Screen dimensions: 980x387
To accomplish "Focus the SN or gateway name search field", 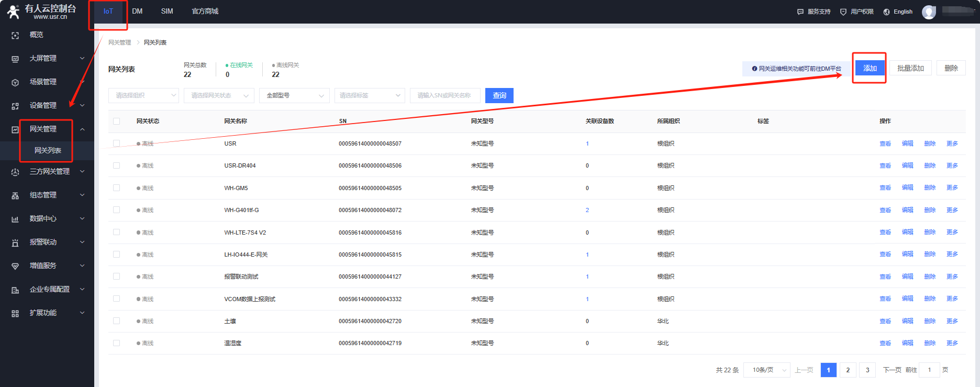I will (x=444, y=95).
